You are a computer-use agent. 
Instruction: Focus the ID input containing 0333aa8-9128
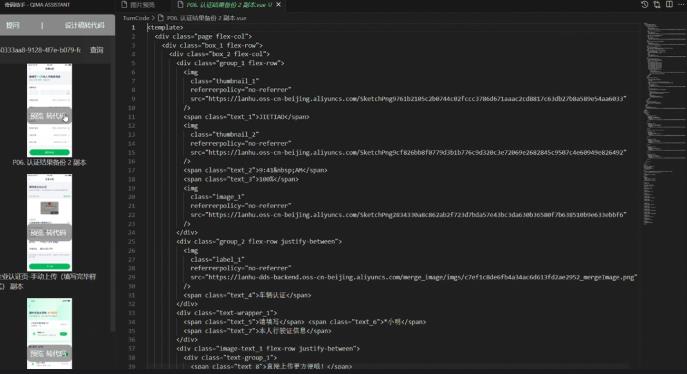[41, 50]
